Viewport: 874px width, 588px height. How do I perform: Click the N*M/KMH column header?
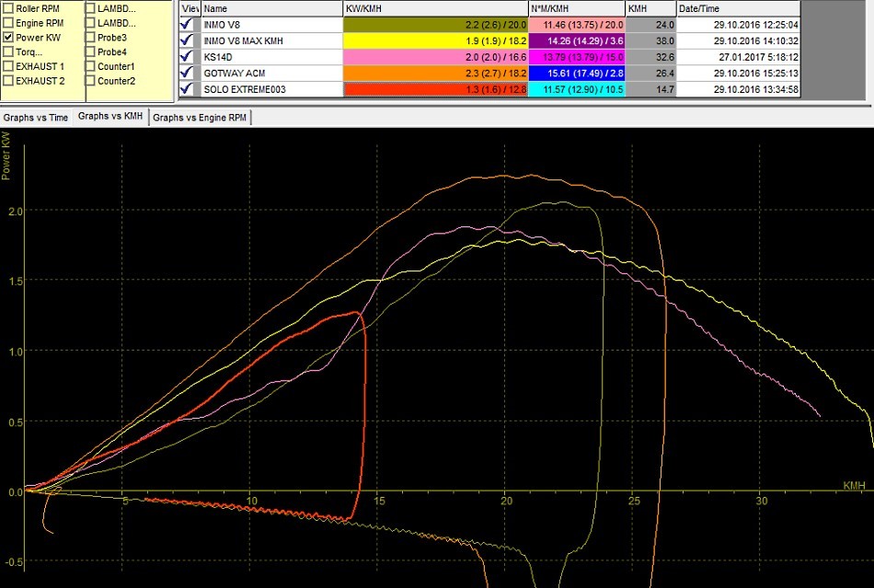pyautogui.click(x=576, y=8)
